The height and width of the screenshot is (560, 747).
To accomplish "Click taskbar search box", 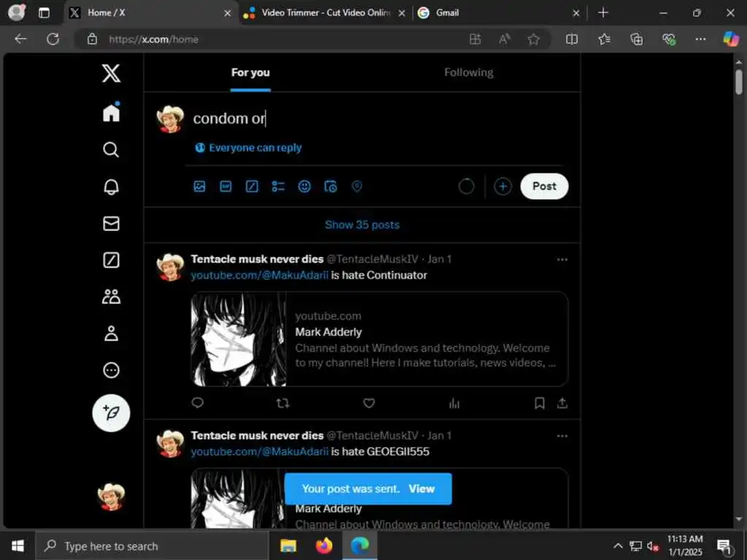I will [152, 546].
